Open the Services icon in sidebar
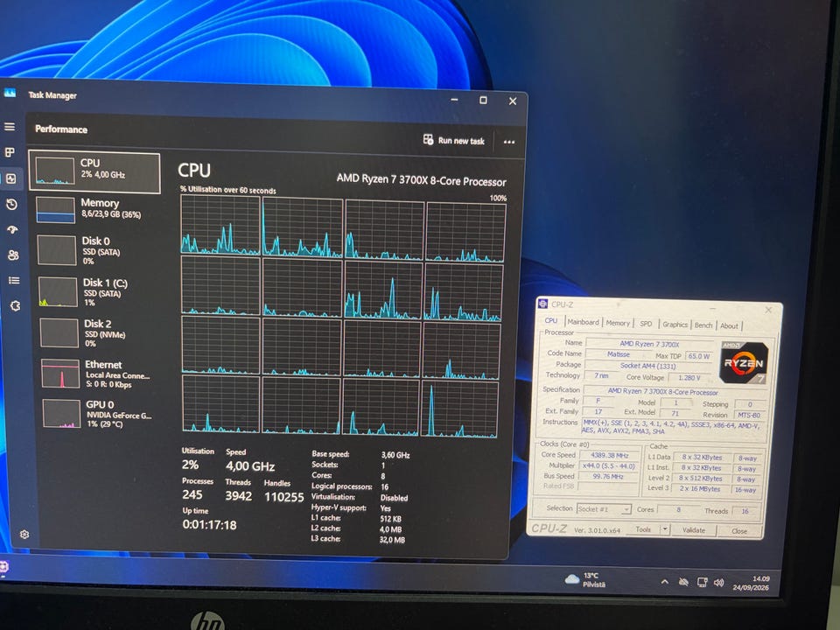Screen dimensions: 840x630 tap(15, 306)
